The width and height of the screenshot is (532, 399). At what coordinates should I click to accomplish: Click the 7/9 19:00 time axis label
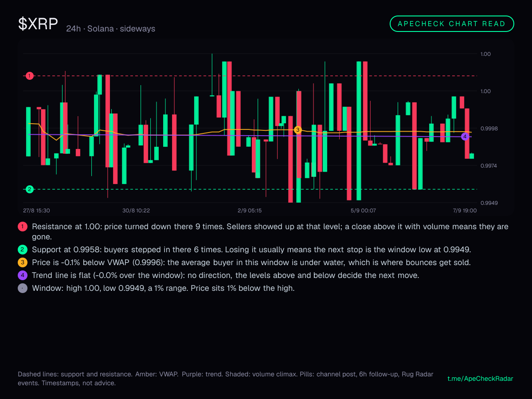click(x=464, y=210)
